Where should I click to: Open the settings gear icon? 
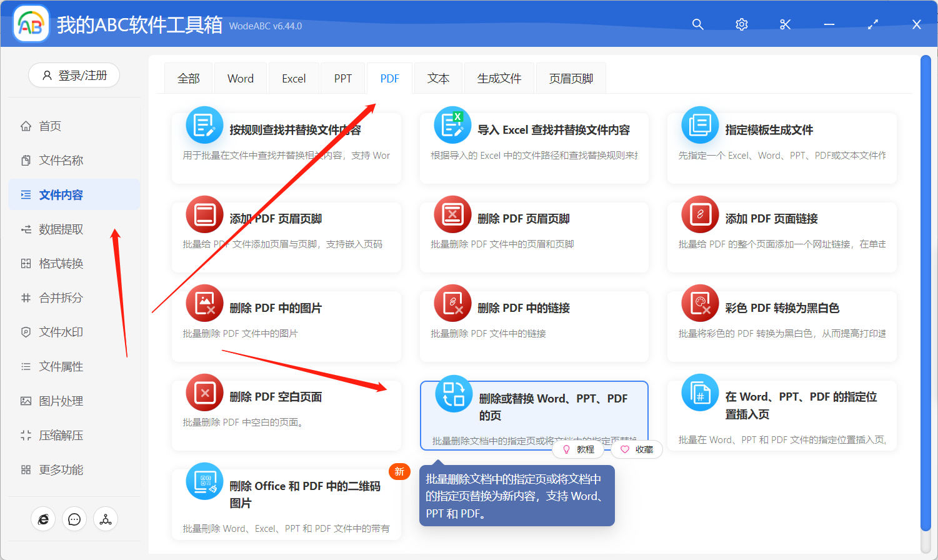pos(741,24)
